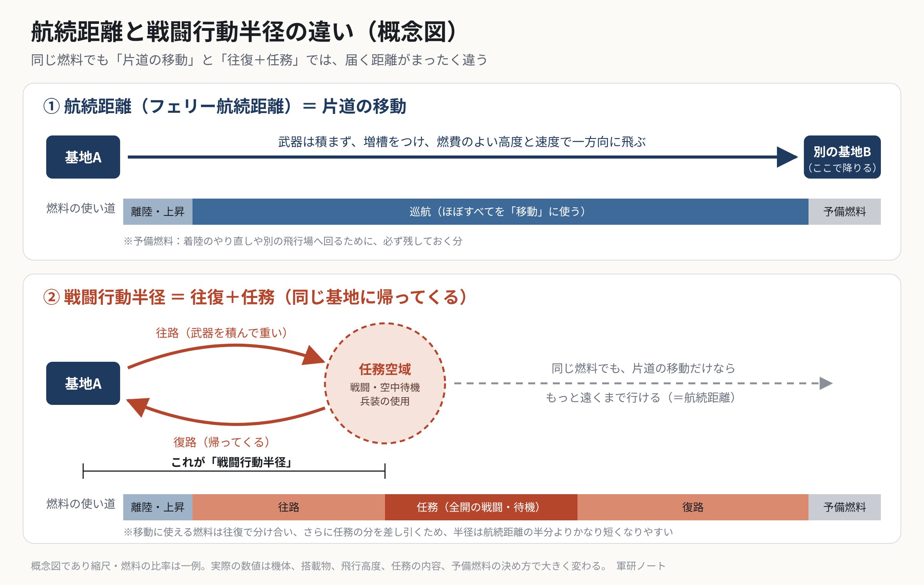Viewport: 924px width, 585px height.
Task: Select 予備燃料 segment in the second fuel bar
Action: (845, 507)
